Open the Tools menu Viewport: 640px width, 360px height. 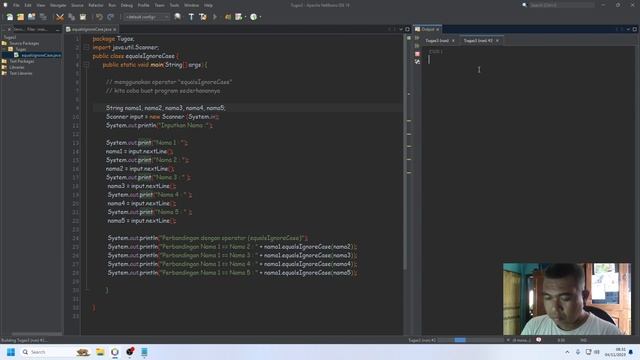174,5
